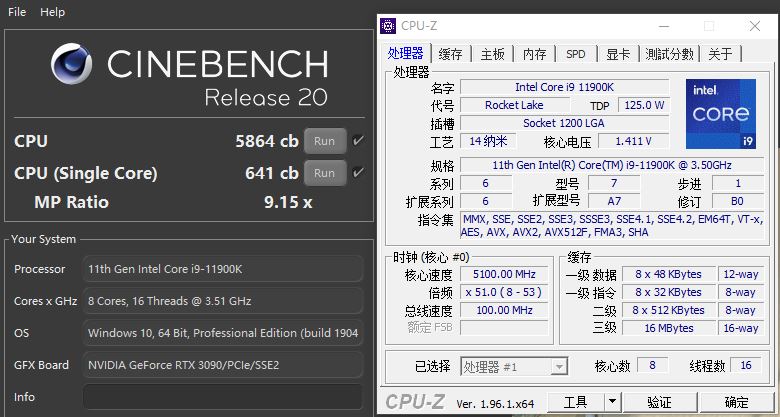The height and width of the screenshot is (417, 780).
Task: Select the Processor field showing i9-11900K
Action: [x=223, y=269]
